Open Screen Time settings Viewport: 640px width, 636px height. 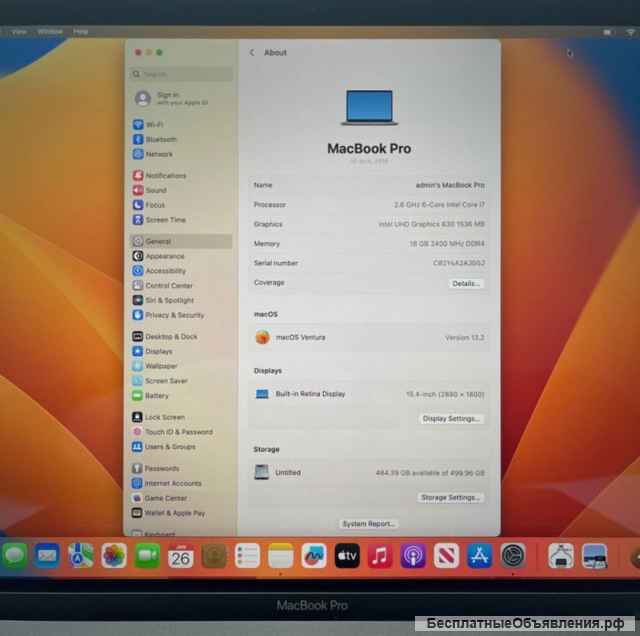159,220
